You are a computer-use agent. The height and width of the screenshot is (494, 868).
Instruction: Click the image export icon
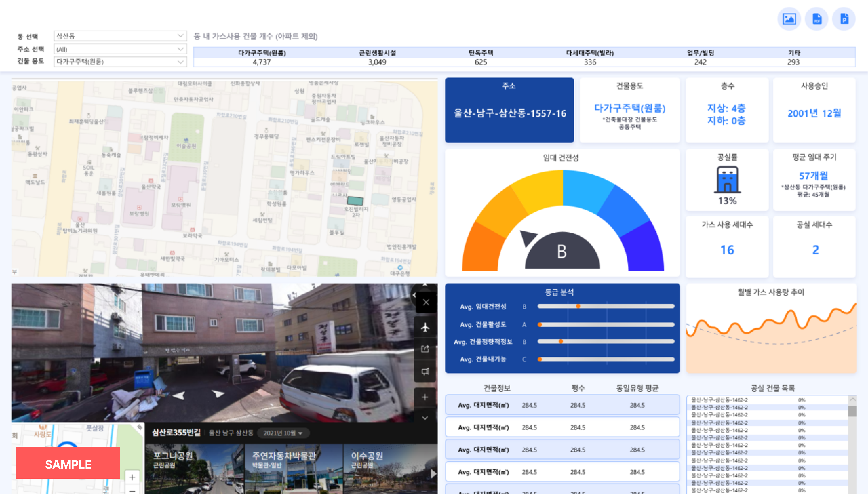[789, 19]
